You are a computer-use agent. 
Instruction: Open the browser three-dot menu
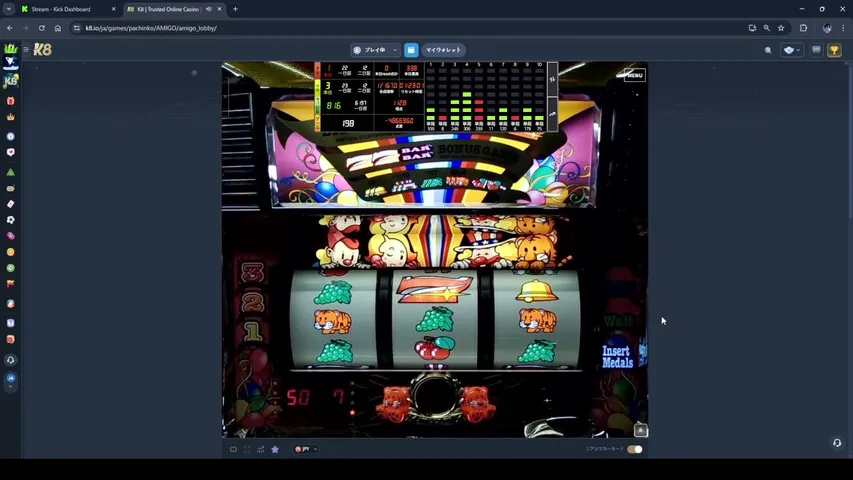tap(843, 28)
